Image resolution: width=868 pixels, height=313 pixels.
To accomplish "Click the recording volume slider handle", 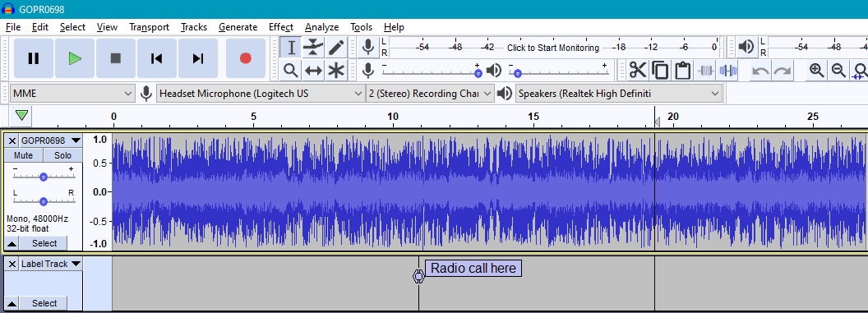I will [x=478, y=74].
